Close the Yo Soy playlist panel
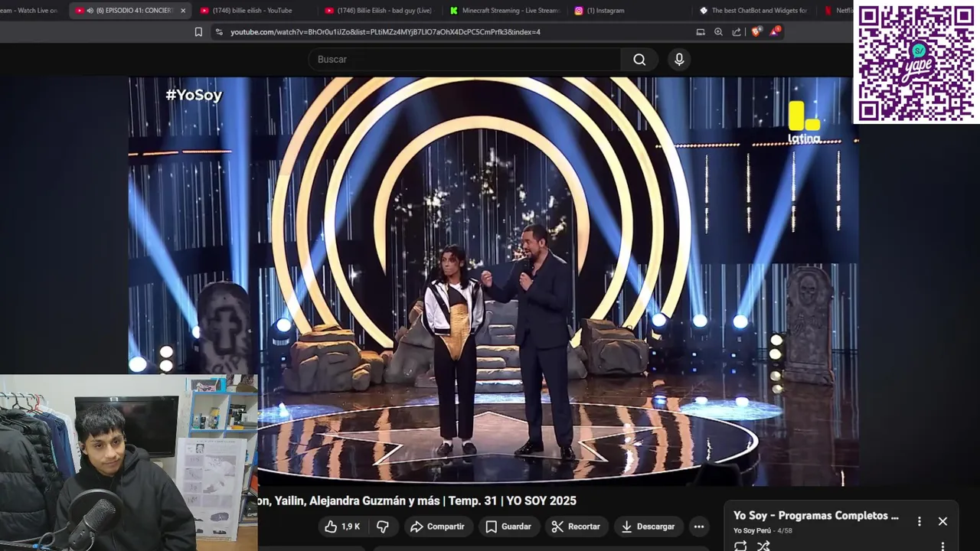Viewport: 980px width, 551px height. 942,521
